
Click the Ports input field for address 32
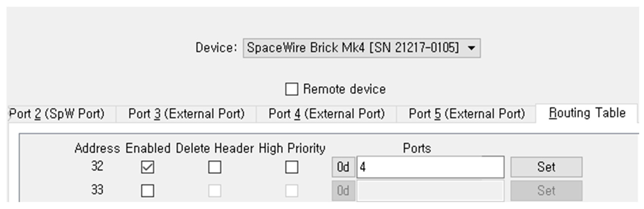pos(430,167)
